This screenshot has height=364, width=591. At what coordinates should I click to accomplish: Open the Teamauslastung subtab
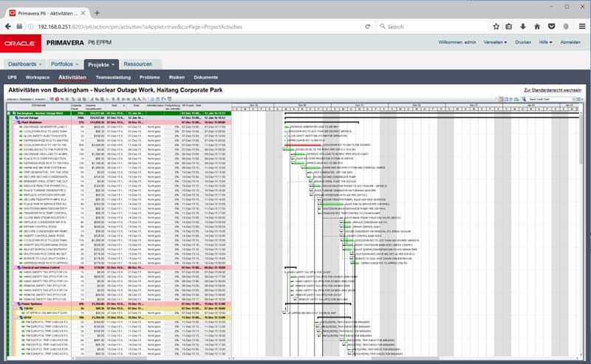point(113,78)
